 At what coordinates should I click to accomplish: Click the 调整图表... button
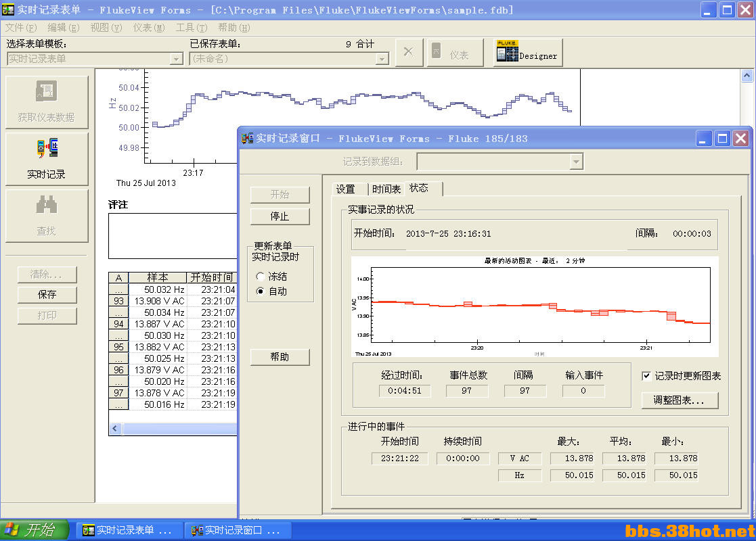point(680,400)
